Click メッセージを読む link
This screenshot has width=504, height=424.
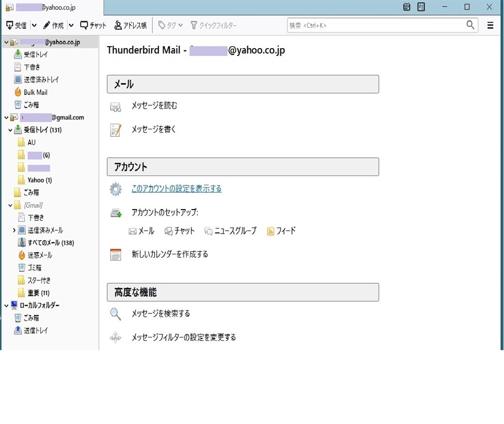154,106
